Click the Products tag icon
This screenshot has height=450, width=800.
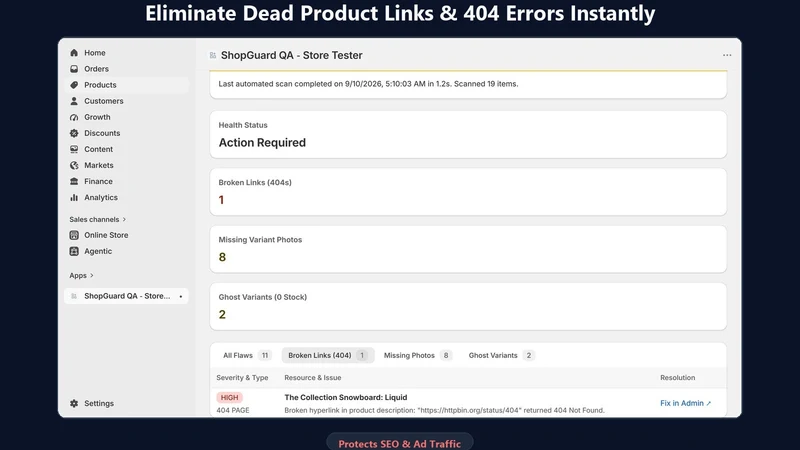74,85
